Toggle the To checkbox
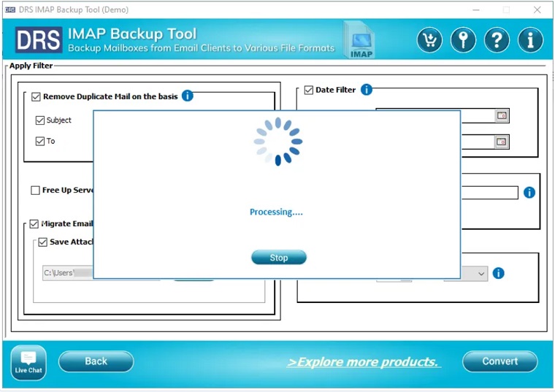Image resolution: width=555 pixels, height=392 pixels. (x=40, y=141)
